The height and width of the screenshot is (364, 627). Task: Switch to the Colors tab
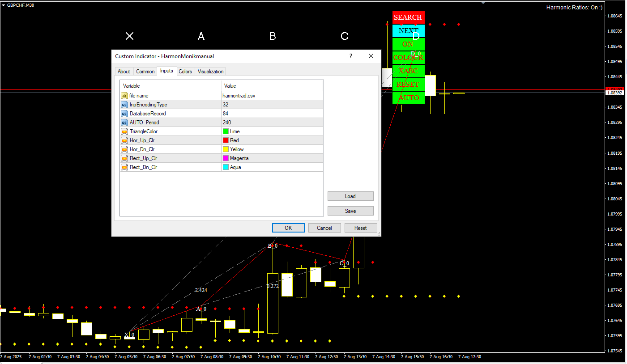pos(185,72)
